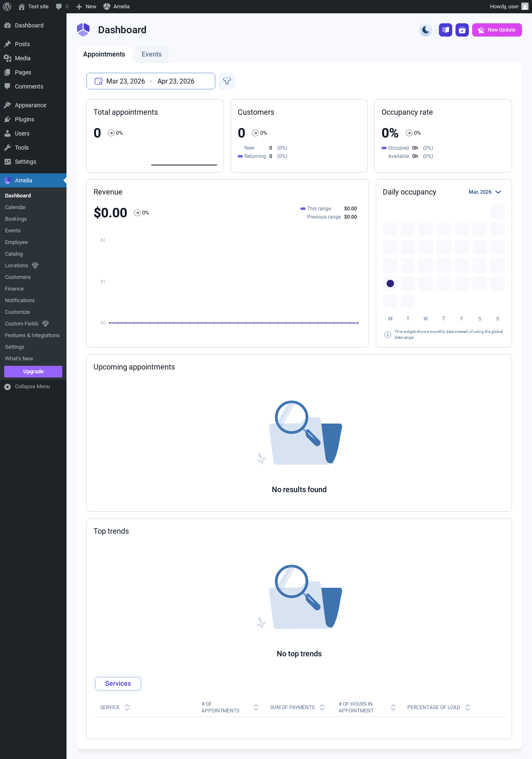
Task: Switch to the Events tab
Action: point(152,54)
